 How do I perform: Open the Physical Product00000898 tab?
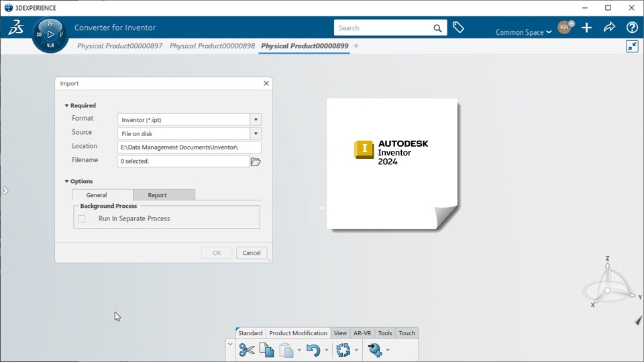point(213,46)
